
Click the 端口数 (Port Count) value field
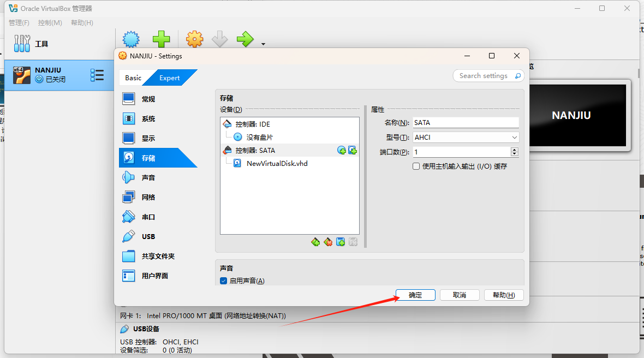coord(462,152)
